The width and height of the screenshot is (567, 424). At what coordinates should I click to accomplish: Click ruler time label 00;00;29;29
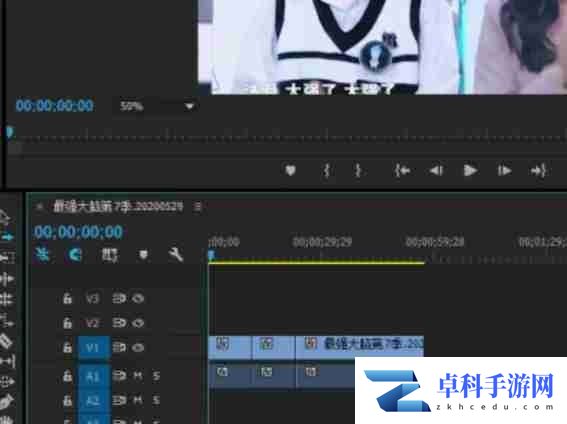pyautogui.click(x=322, y=241)
